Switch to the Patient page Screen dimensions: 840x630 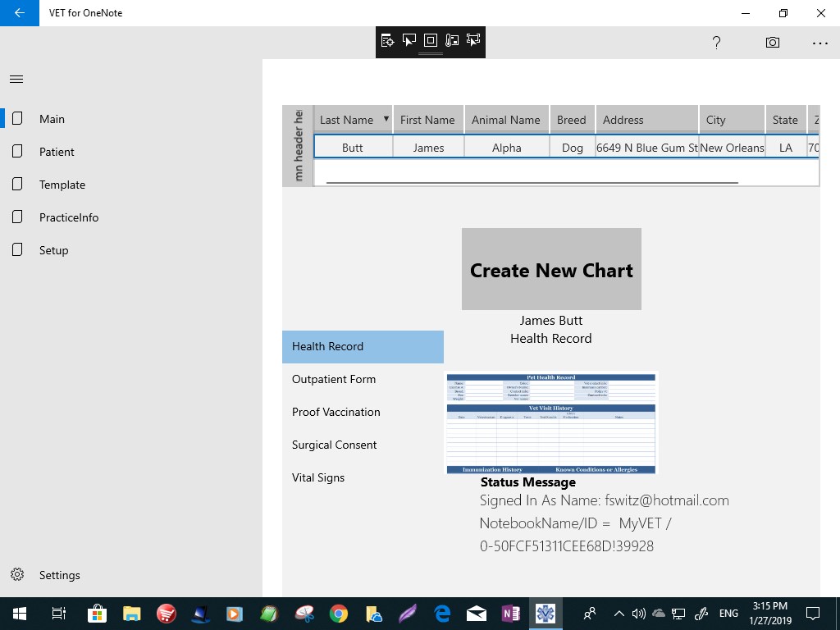tap(131, 152)
